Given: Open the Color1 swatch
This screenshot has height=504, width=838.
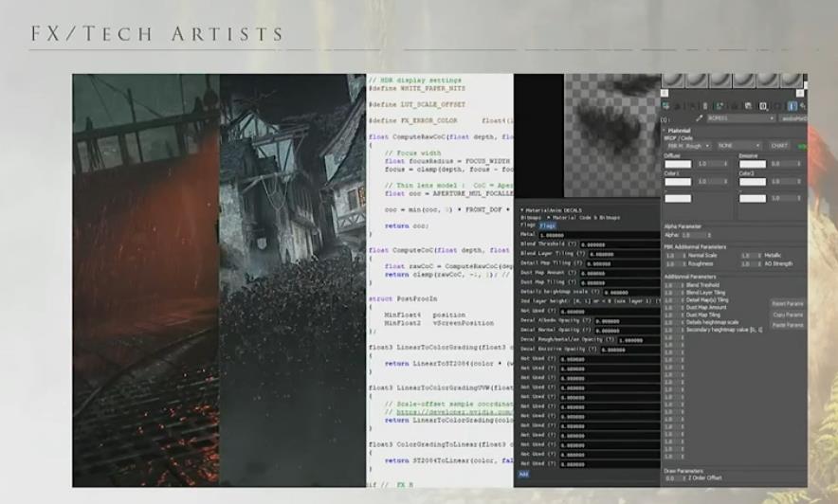Looking at the screenshot, I should click(678, 182).
